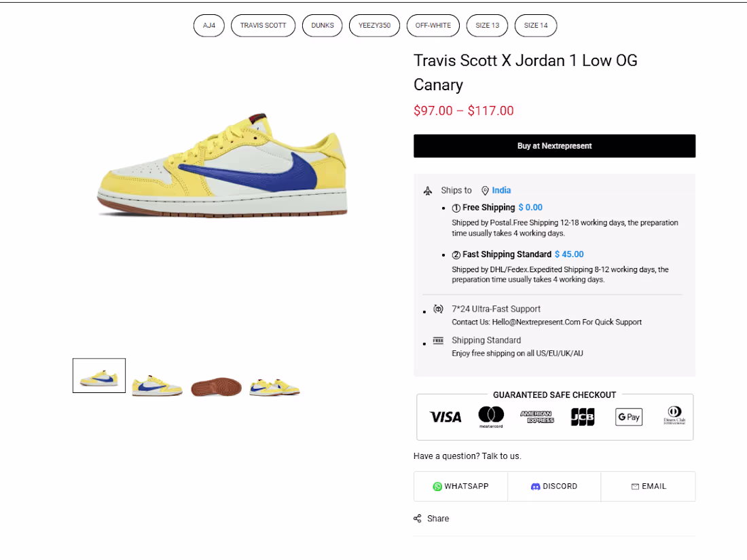Click the airplane shipping icon
The height and width of the screenshot is (560, 747).
[x=429, y=190]
